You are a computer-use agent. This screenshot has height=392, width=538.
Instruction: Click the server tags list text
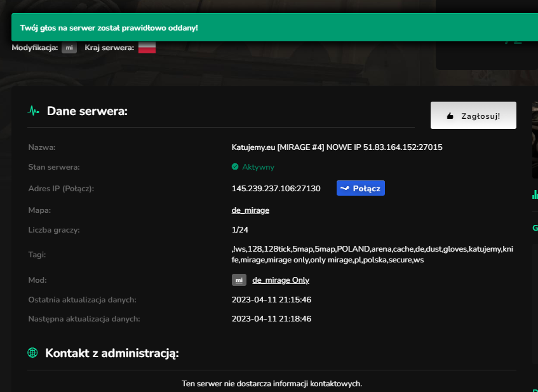click(x=372, y=254)
